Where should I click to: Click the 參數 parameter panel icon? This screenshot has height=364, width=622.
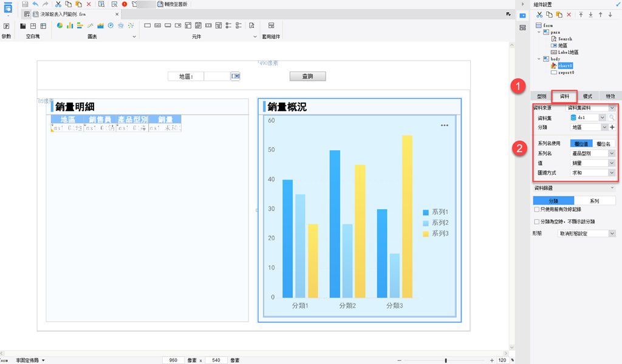[6, 25]
